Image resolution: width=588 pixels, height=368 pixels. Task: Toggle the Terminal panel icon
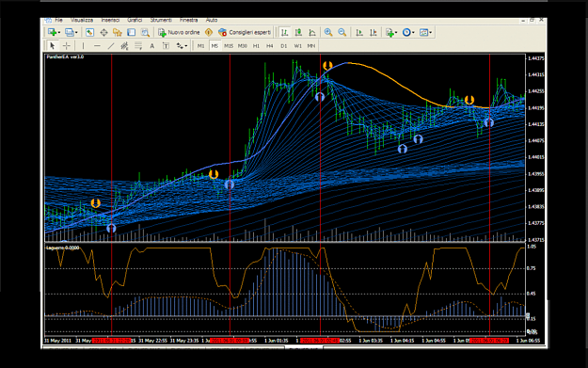(x=131, y=33)
